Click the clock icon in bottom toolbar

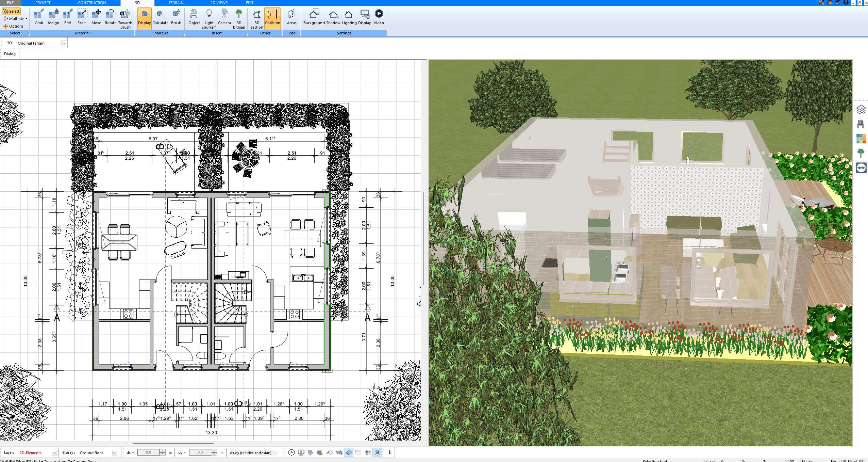pos(291,452)
